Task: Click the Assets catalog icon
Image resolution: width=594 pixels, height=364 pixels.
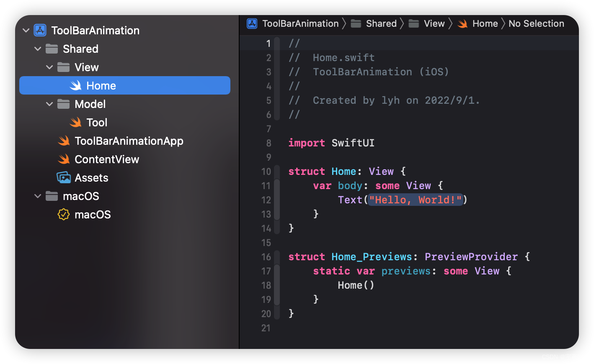Action: click(x=64, y=177)
